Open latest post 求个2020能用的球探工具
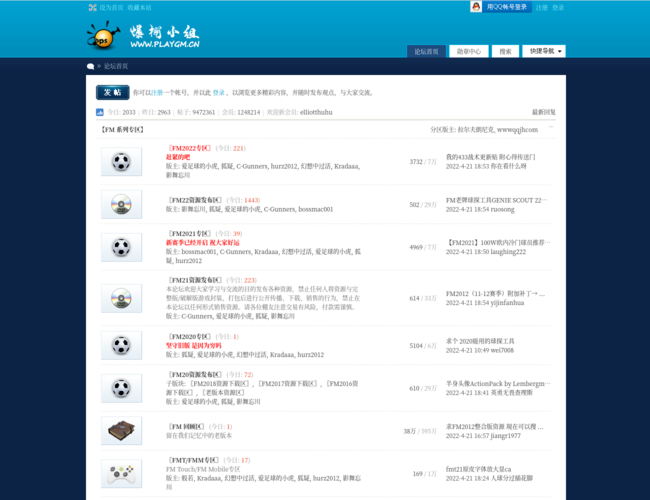 pos(480,341)
